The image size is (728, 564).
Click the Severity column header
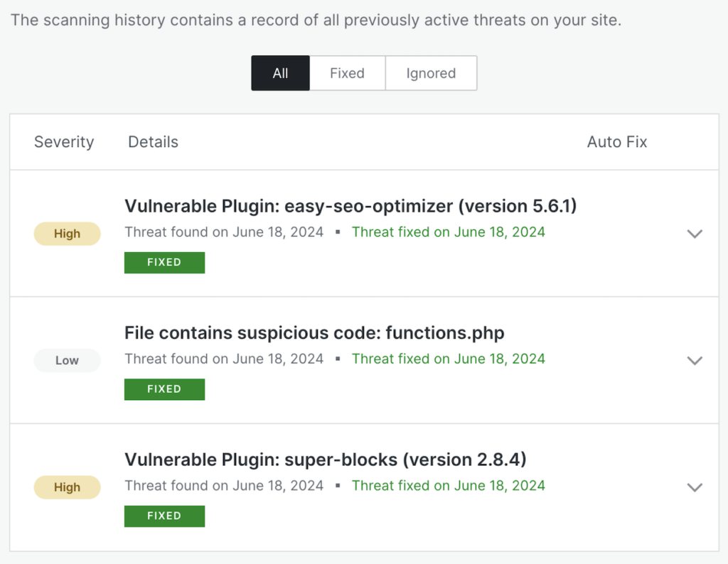[64, 142]
